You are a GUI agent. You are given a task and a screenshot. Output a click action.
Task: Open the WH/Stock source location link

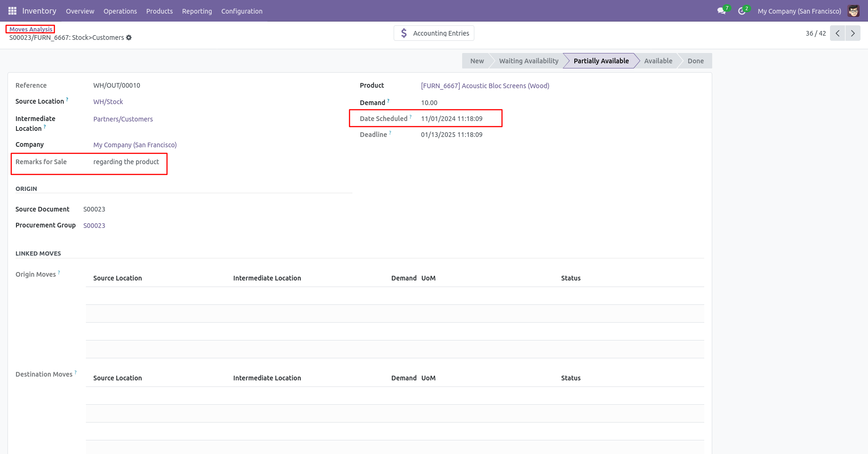[x=108, y=102]
